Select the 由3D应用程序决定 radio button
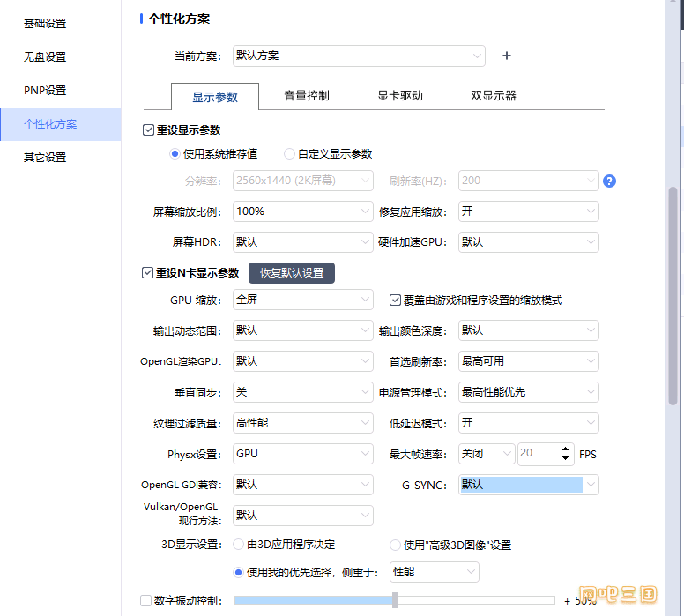The width and height of the screenshot is (684, 616). 238,545
